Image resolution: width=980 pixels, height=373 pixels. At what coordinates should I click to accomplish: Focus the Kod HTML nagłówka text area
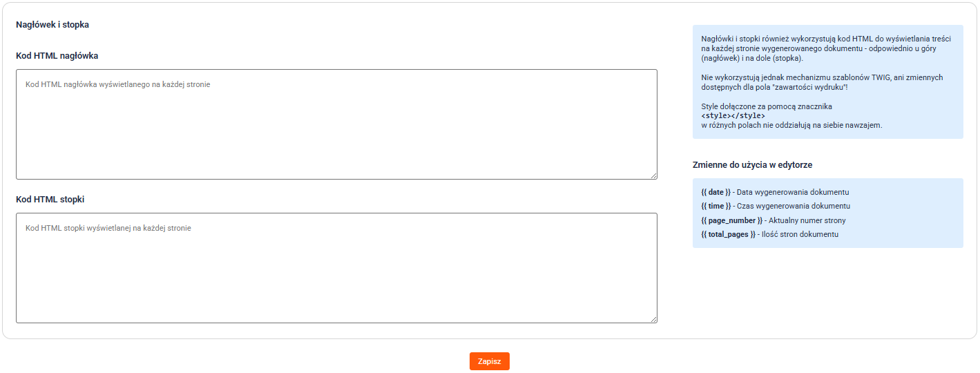click(x=336, y=124)
